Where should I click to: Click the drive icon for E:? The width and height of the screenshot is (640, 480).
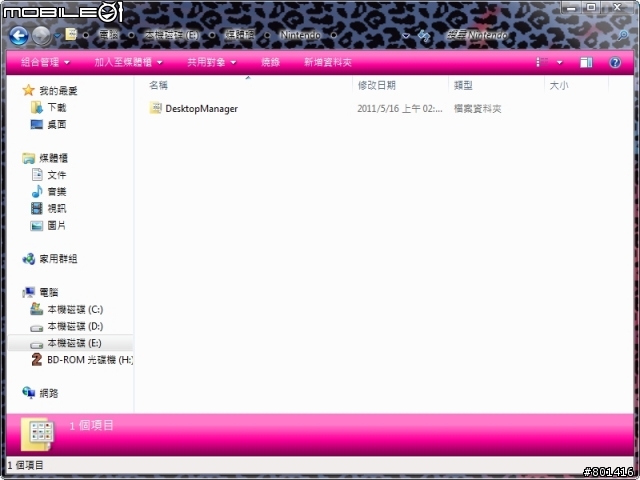coord(37,345)
